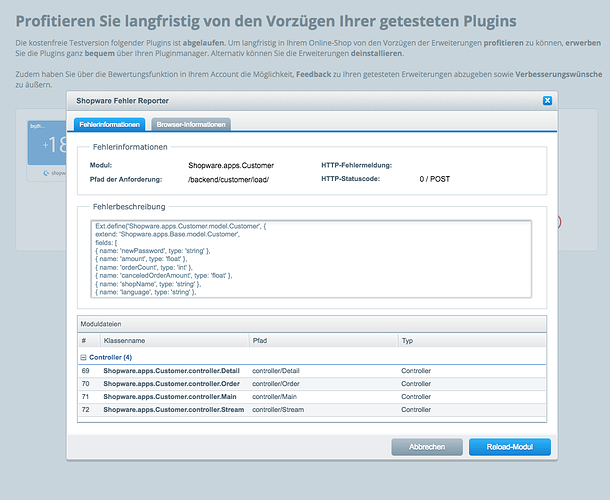
Task: Click the Controller type cell in row 70
Action: (416, 384)
